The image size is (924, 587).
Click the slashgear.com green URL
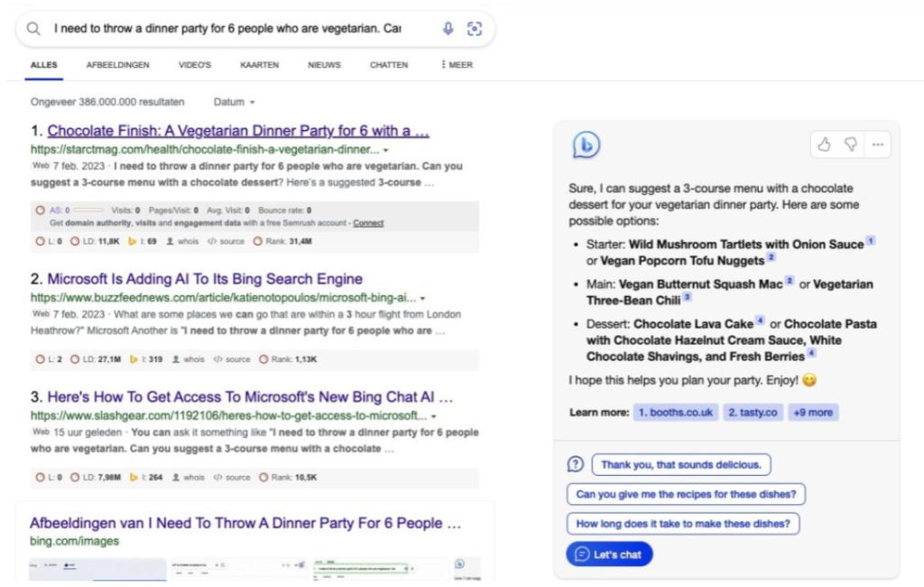[228, 415]
